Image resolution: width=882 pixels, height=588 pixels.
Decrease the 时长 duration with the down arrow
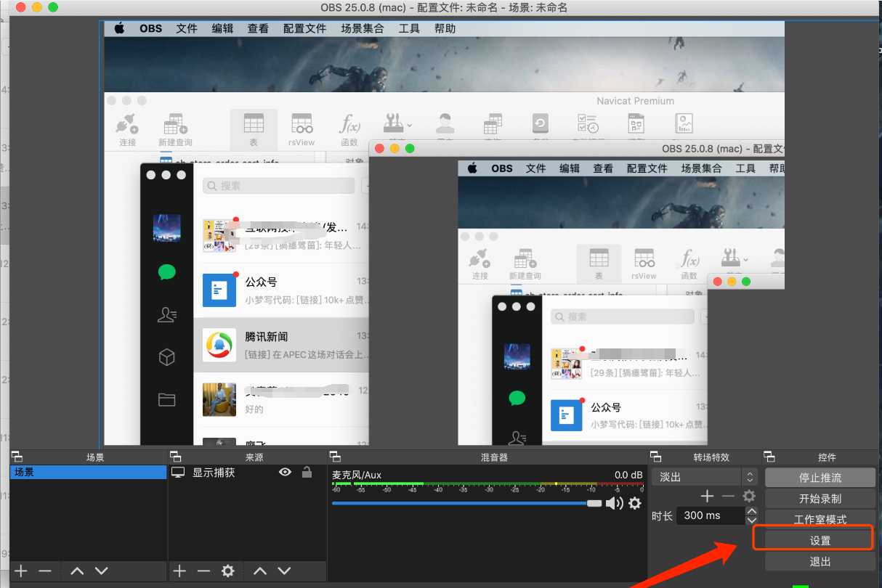point(752,520)
